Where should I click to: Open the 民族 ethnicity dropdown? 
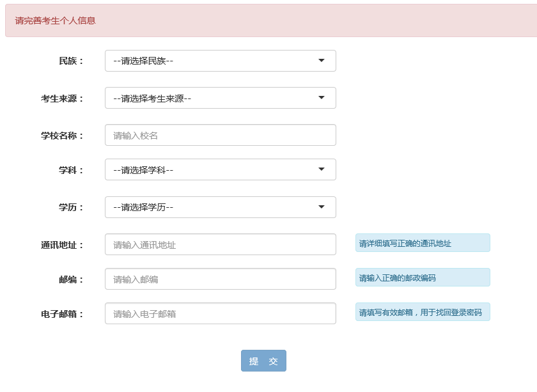point(220,61)
